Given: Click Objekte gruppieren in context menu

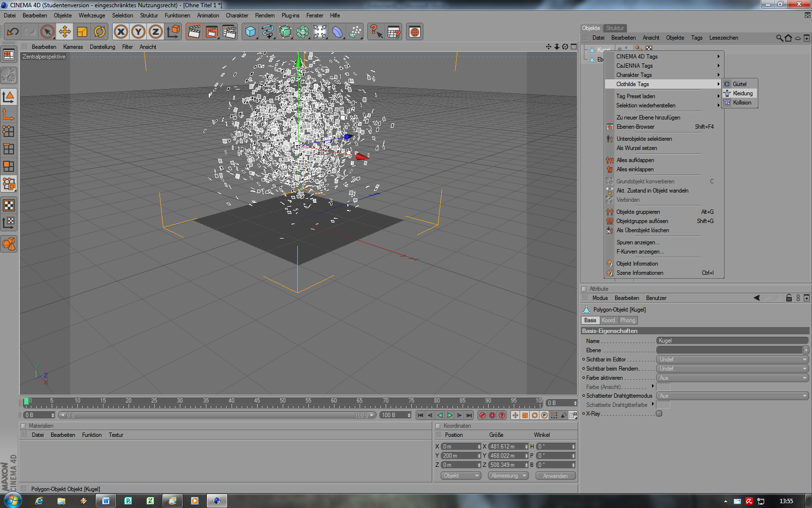Looking at the screenshot, I should [x=664, y=212].
